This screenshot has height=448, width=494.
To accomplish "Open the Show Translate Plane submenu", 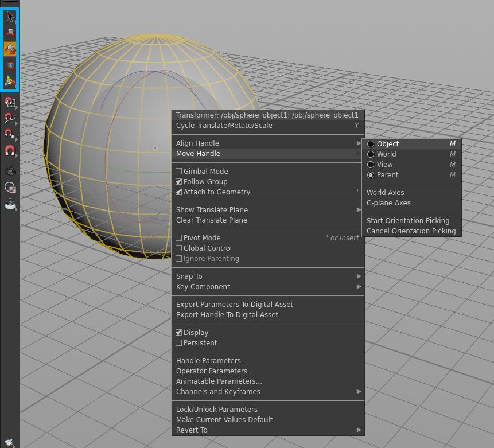I will coord(212,209).
